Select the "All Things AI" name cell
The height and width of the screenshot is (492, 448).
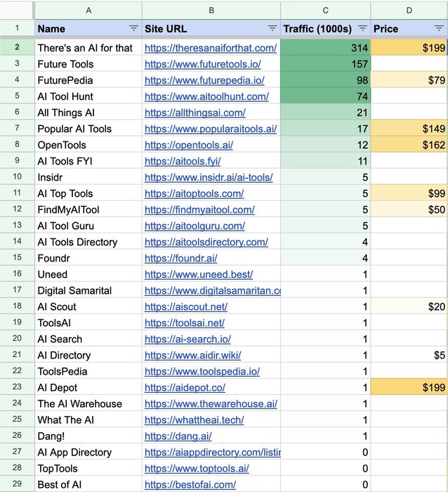click(x=88, y=112)
